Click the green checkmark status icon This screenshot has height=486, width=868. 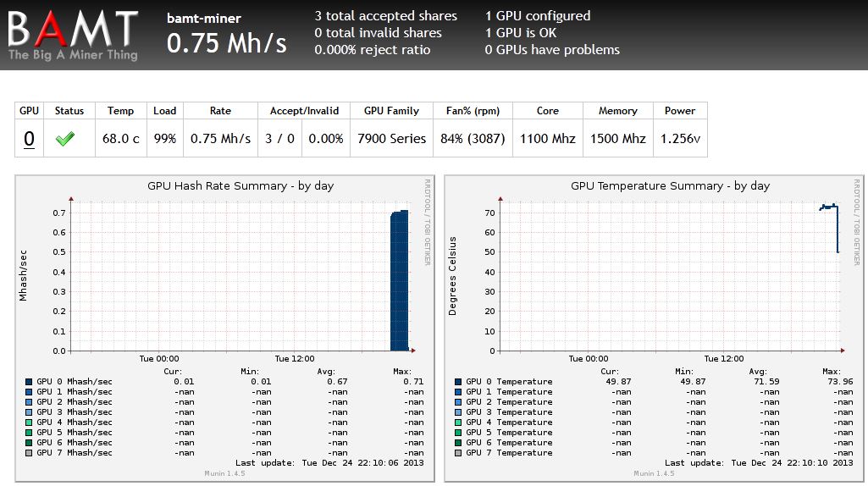(x=64, y=138)
